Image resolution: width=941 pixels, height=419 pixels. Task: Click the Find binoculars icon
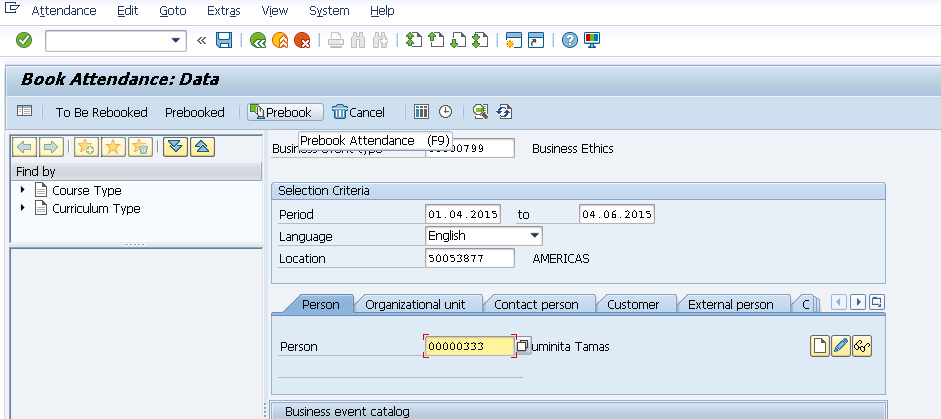[x=358, y=40]
